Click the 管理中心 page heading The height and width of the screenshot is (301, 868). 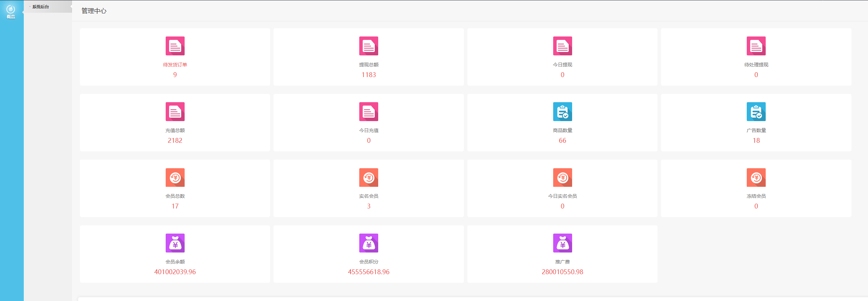click(x=94, y=11)
